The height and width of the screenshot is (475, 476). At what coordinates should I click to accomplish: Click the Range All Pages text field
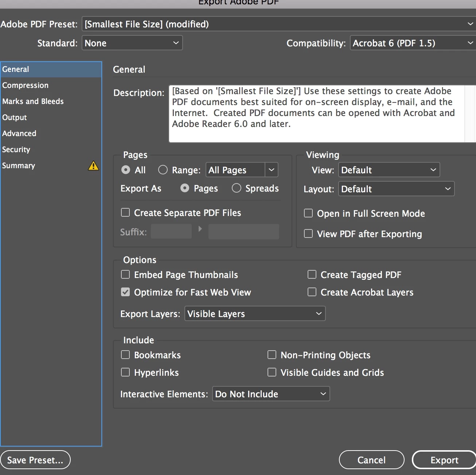(x=235, y=170)
